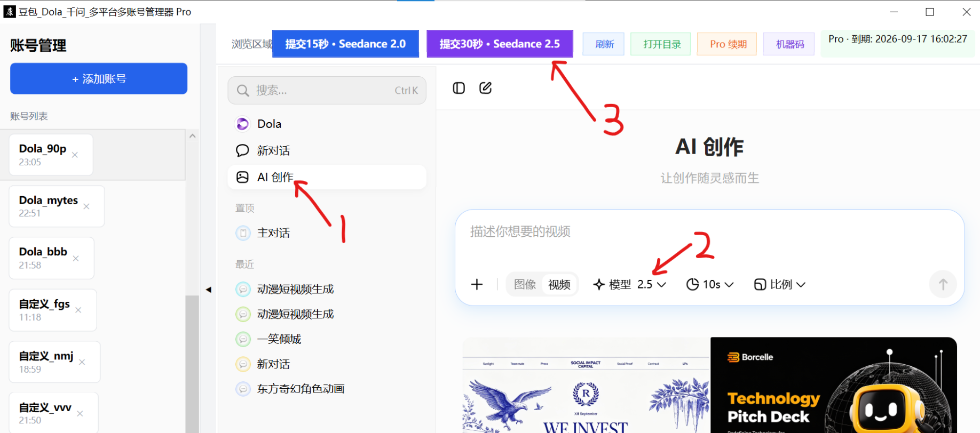980x433 pixels.
Task: Remove account Dola_mytes with its x
Action: coord(86,206)
